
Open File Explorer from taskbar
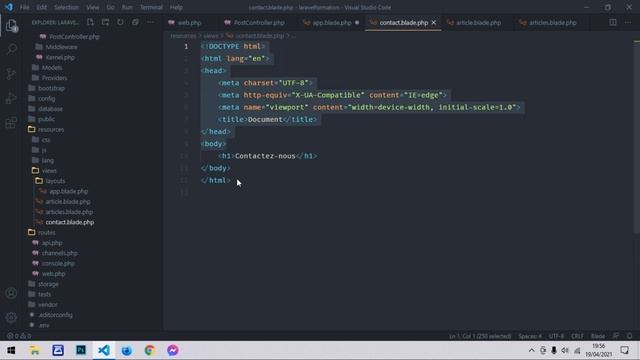pyautogui.click(x=35, y=350)
